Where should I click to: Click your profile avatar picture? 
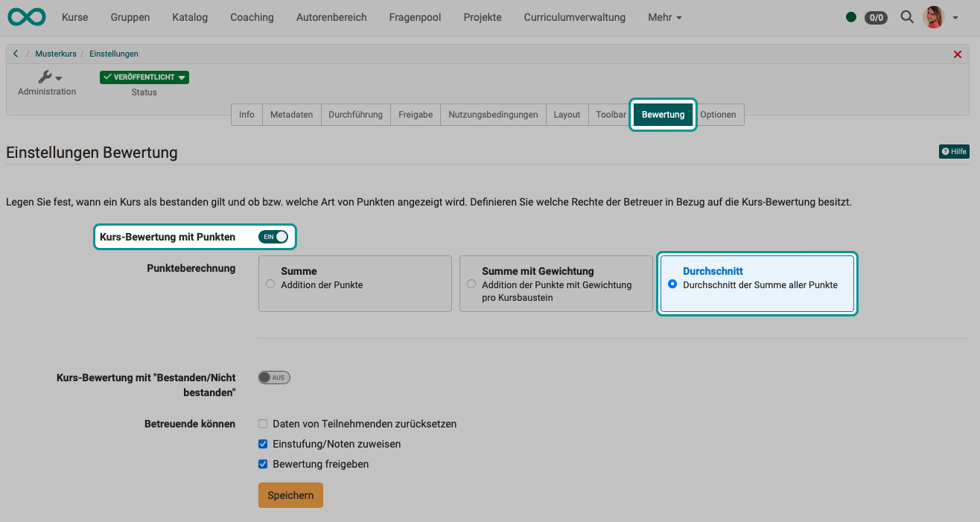pyautogui.click(x=933, y=16)
